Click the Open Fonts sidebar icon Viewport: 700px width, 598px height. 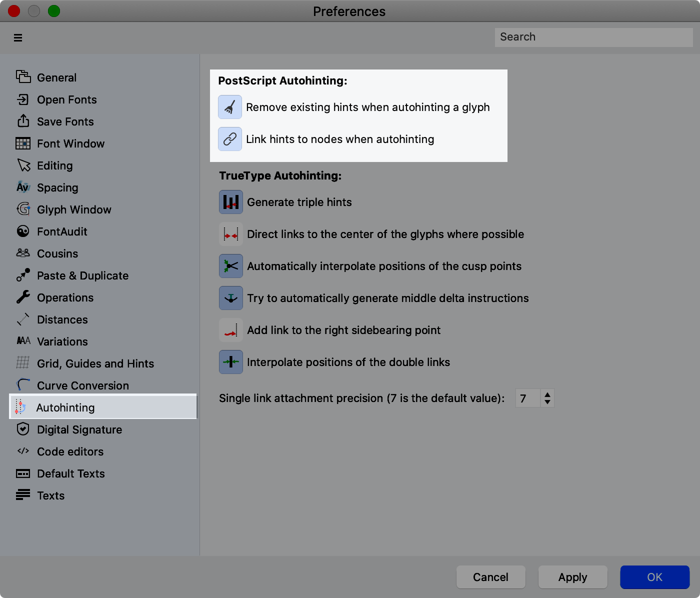23,99
